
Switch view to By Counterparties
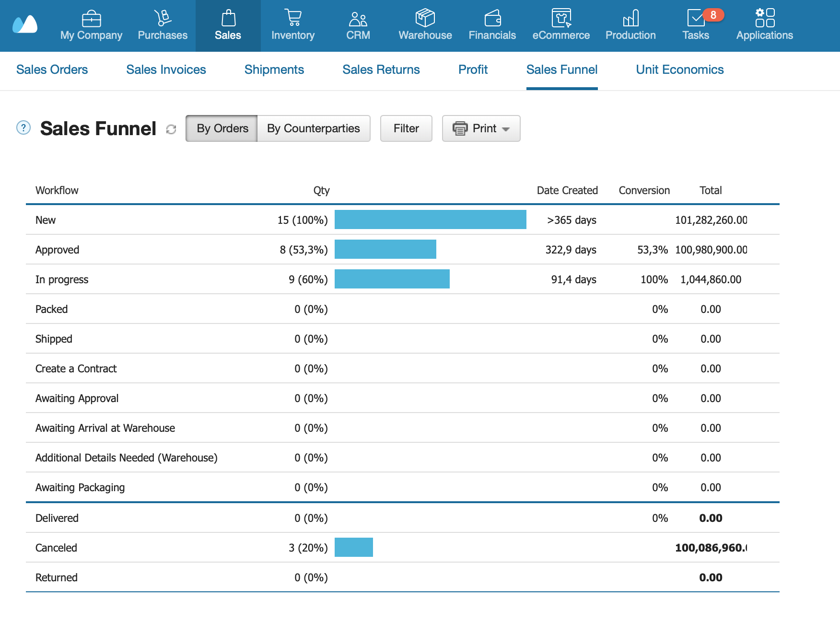(x=314, y=128)
